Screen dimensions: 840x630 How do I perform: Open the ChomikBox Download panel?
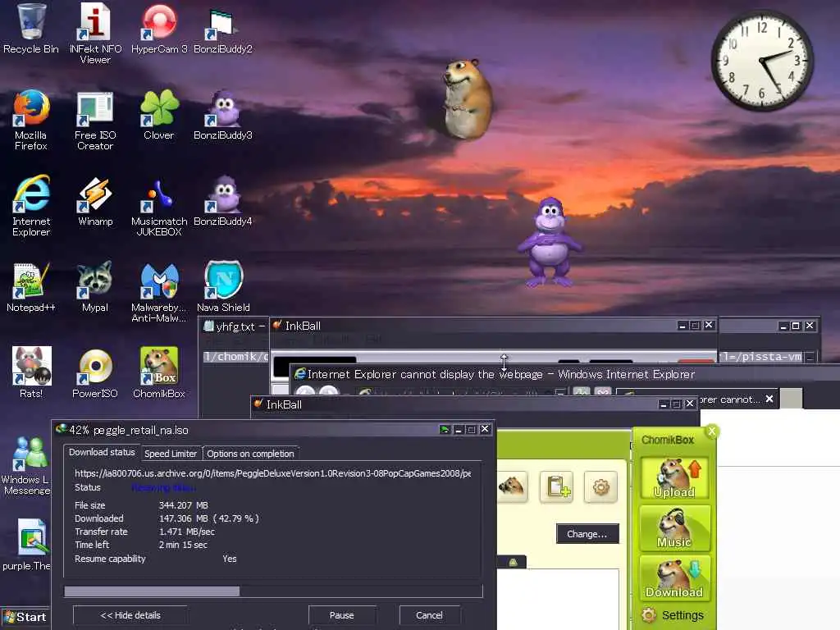[x=674, y=577]
